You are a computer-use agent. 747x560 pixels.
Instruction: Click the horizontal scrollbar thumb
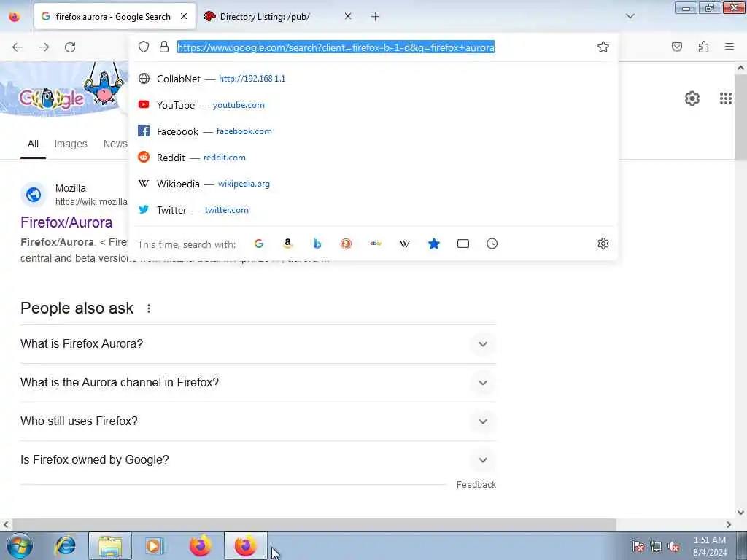coord(314,524)
